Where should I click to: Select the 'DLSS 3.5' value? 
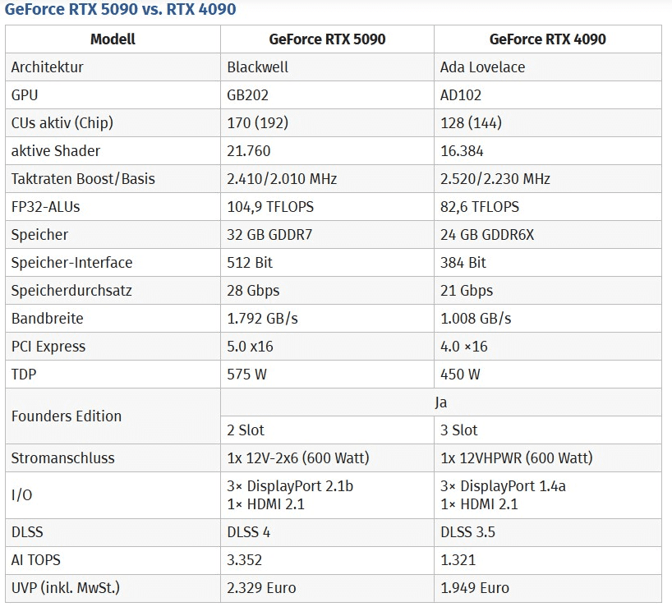467,531
